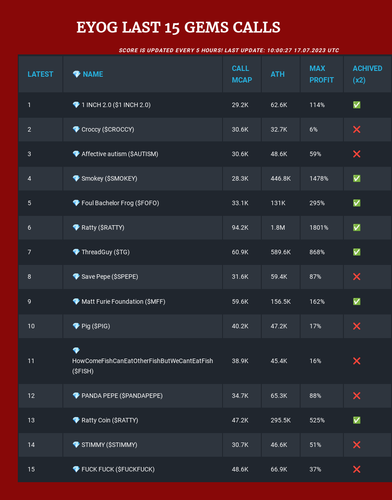Select the Ratty Coin ($RATTY) name
This screenshot has width=392, height=500.
click(x=110, y=420)
